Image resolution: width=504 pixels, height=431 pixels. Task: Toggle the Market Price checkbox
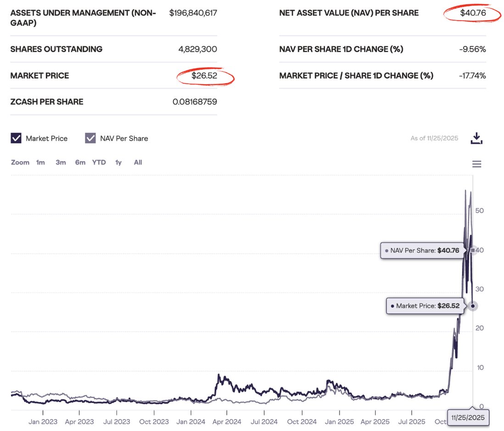tap(16, 138)
